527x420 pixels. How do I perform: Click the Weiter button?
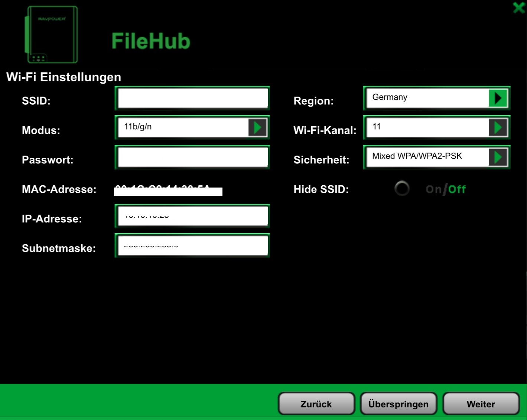[x=481, y=404]
